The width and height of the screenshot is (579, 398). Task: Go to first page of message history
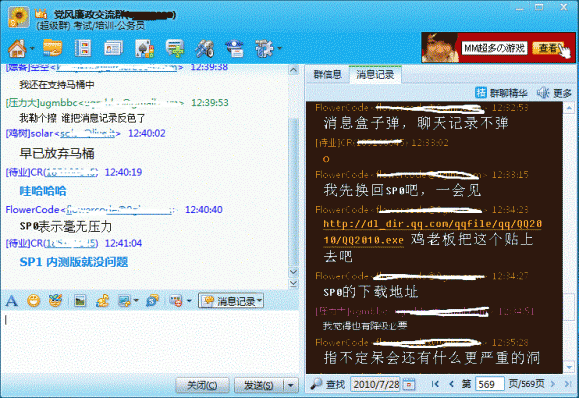tap(435, 384)
